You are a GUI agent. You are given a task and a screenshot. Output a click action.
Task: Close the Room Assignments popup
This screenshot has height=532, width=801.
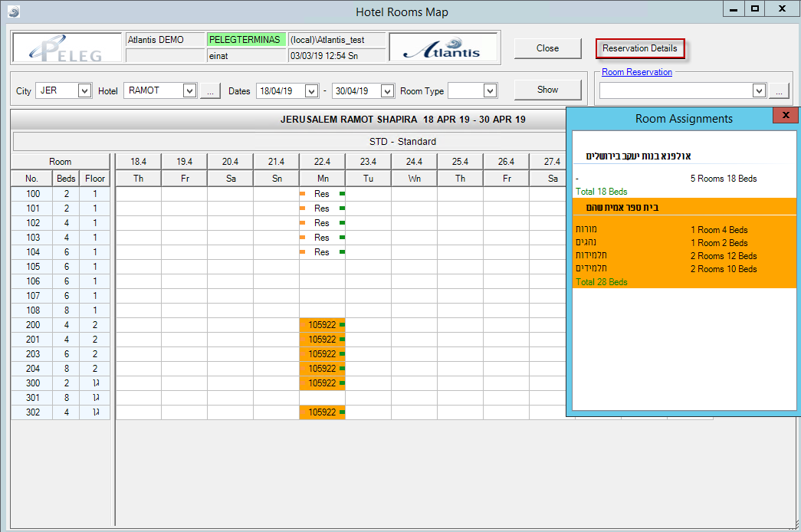click(x=786, y=116)
